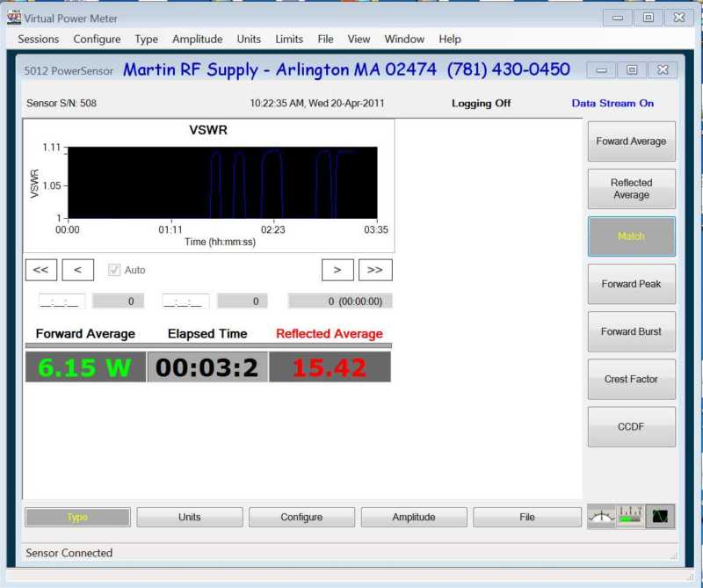
Task: Click the Crest Factor button
Action: [x=631, y=379]
